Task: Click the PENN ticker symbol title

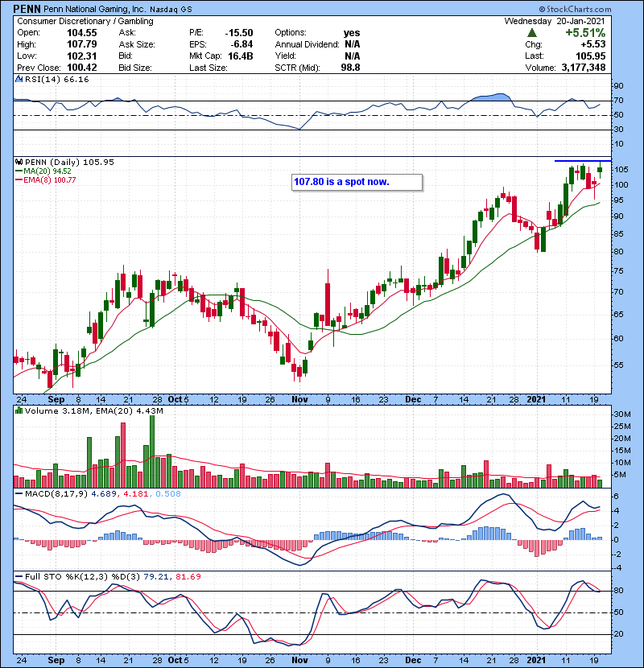Action: pos(27,9)
